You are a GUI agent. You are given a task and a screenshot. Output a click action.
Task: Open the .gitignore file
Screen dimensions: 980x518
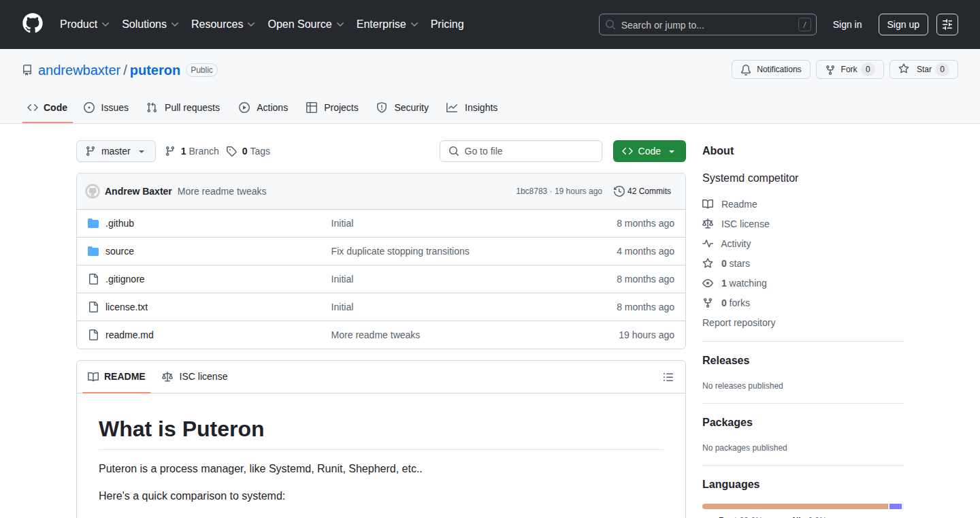[x=125, y=279]
